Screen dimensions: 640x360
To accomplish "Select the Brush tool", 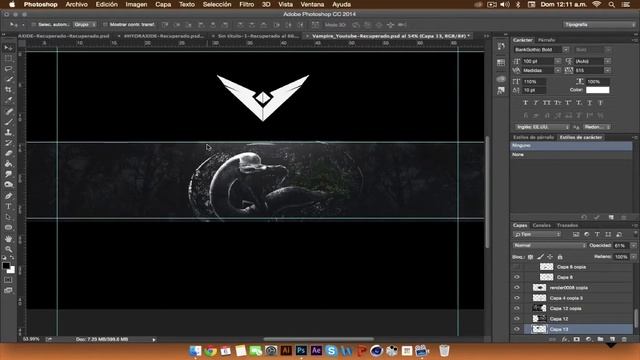I will tap(8, 122).
